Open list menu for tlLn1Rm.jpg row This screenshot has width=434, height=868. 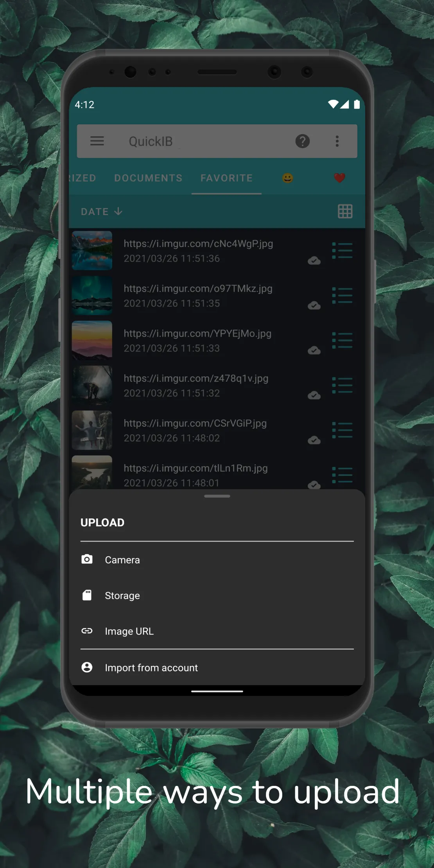point(342,475)
